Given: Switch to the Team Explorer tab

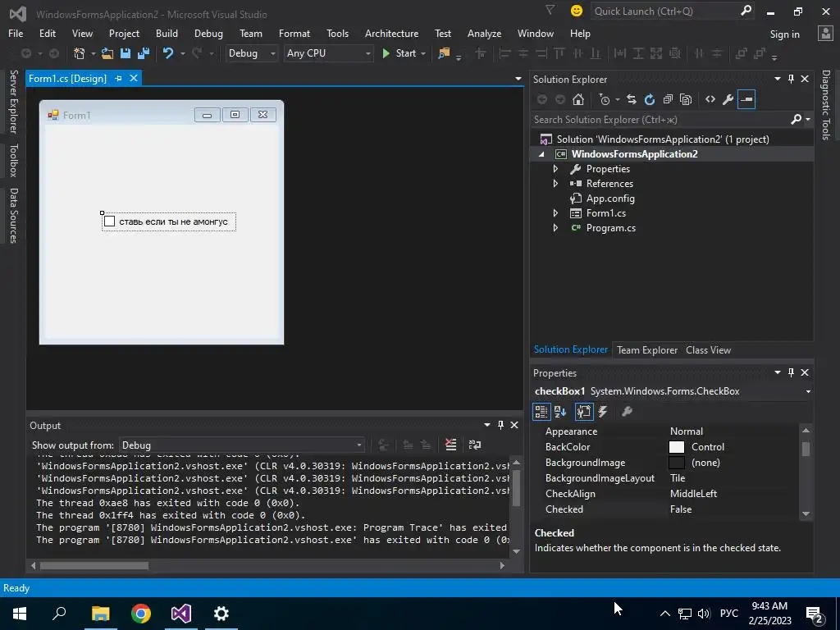Looking at the screenshot, I should pos(647,349).
